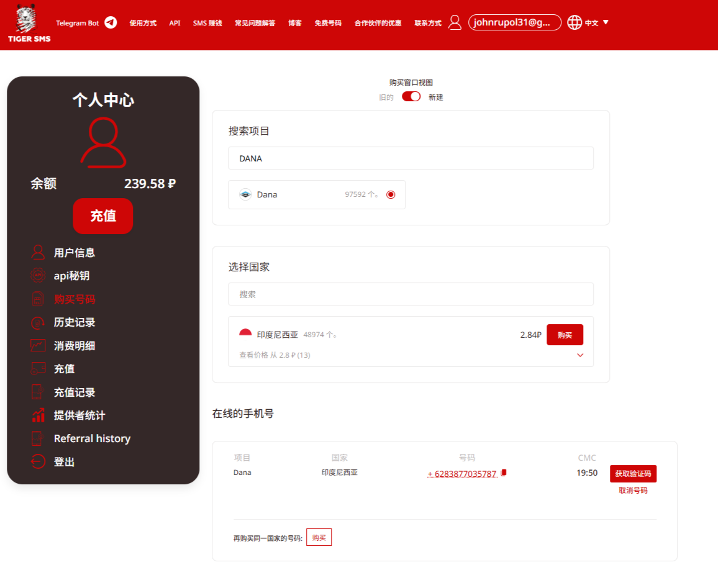Buy the Indonesia number with 购买

(x=565, y=335)
